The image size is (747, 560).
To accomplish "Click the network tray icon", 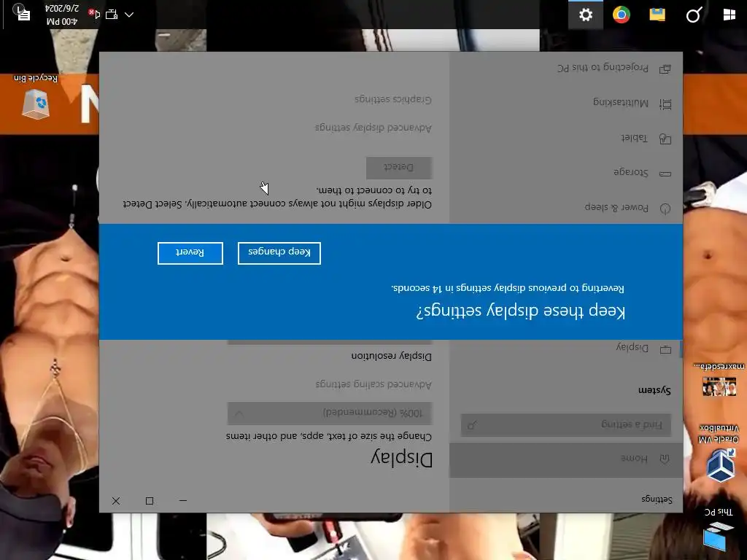I will [112, 15].
